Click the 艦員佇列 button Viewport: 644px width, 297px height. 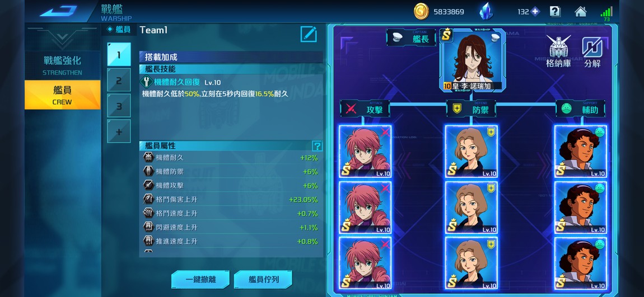coord(263,279)
